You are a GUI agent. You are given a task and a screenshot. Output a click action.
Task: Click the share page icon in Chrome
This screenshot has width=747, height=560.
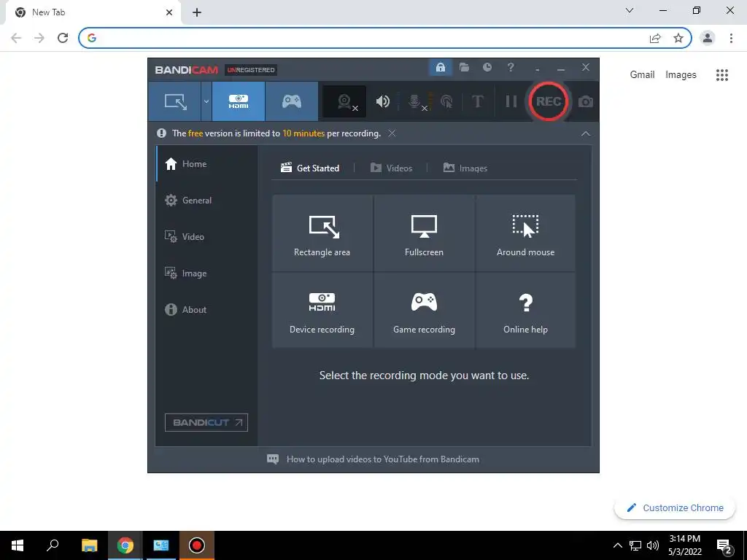tap(655, 38)
